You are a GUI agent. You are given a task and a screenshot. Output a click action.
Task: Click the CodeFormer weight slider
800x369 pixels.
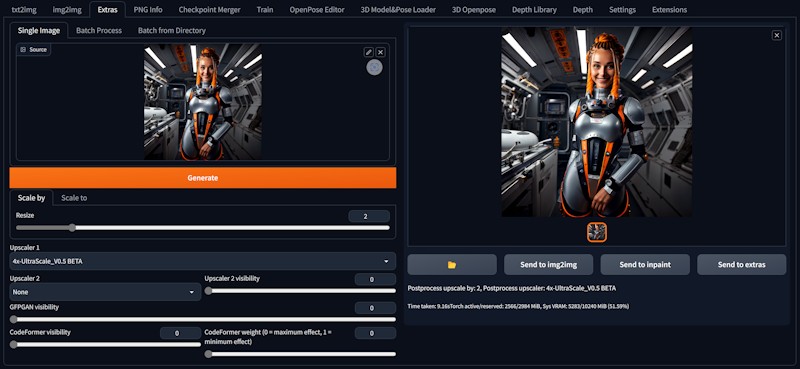coord(300,354)
